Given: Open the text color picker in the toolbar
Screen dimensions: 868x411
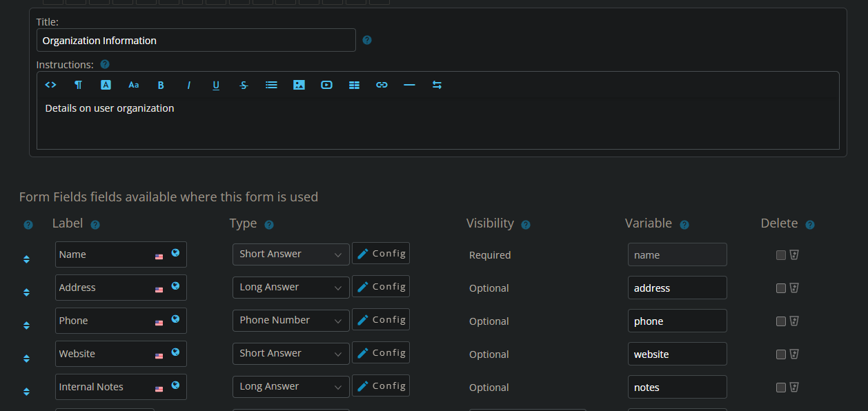Looking at the screenshot, I should point(106,85).
